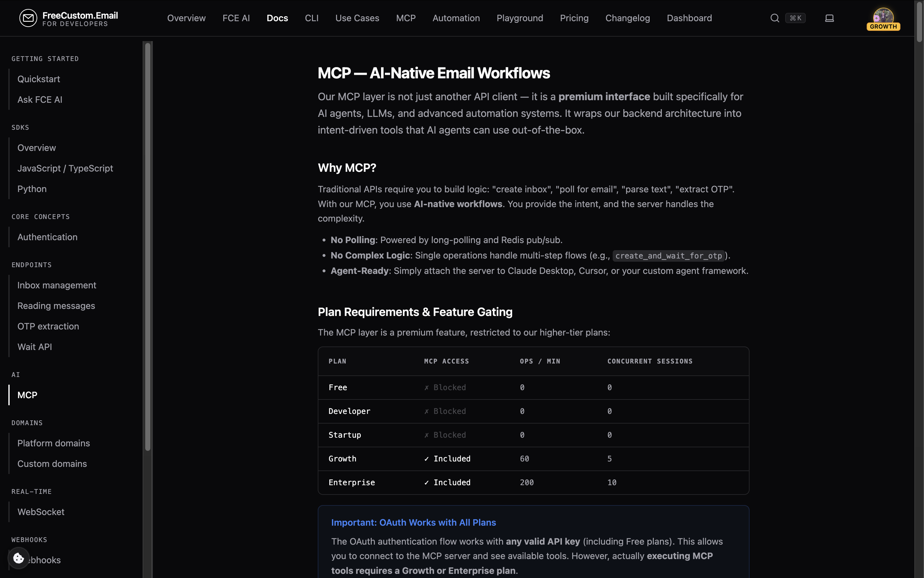Switch to the Use Cases section
The width and height of the screenshot is (924, 578).
357,18
